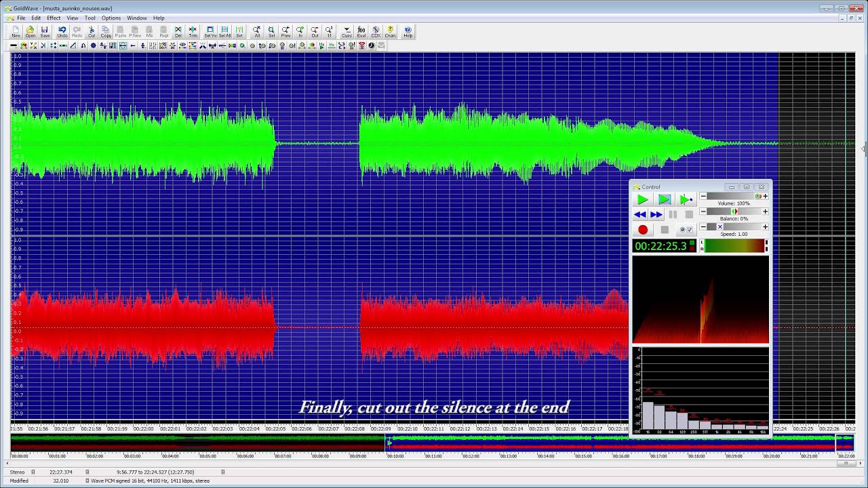Click the Wave PCM format status text
This screenshot has width=868, height=488.
pos(151,481)
